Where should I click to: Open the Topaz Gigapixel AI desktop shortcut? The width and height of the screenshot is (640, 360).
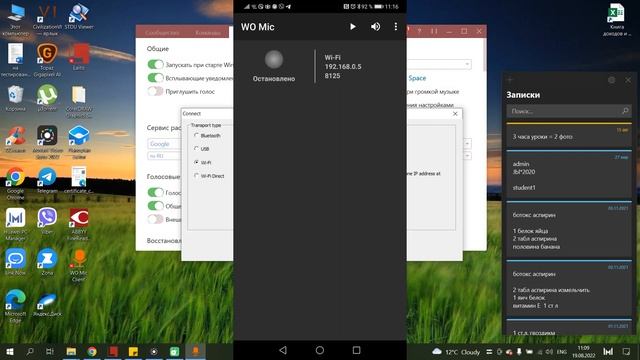click(47, 60)
